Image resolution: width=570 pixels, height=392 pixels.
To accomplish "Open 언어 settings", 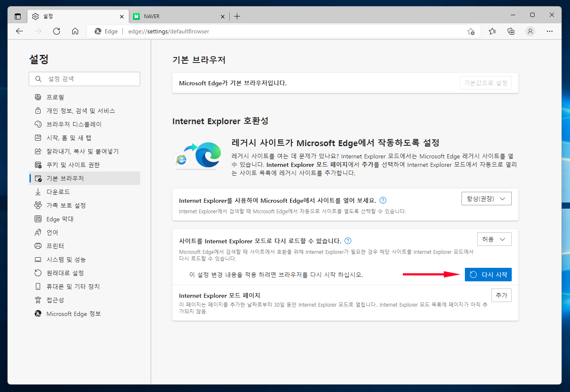I will [x=84, y=232].
